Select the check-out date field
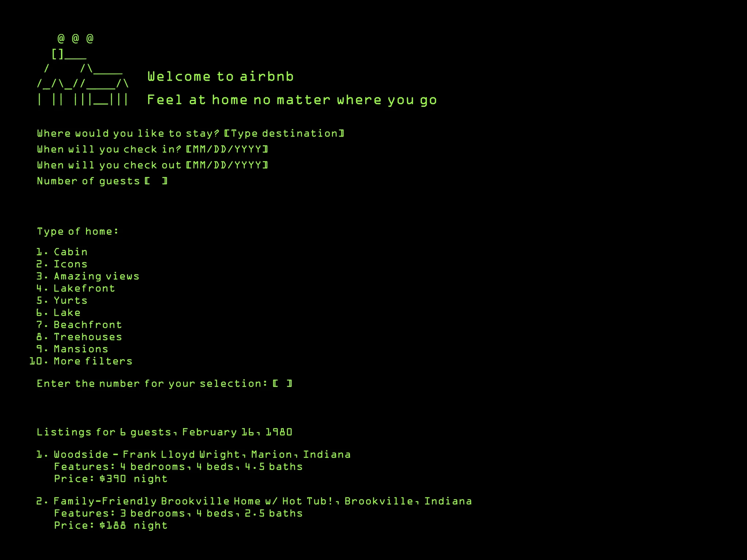Viewport: 747px width, 560px height. click(x=227, y=166)
